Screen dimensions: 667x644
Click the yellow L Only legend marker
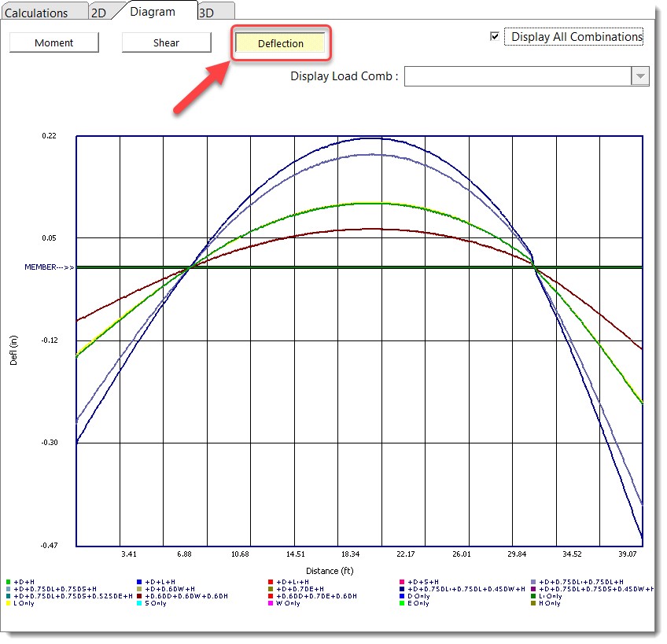pyautogui.click(x=8, y=603)
